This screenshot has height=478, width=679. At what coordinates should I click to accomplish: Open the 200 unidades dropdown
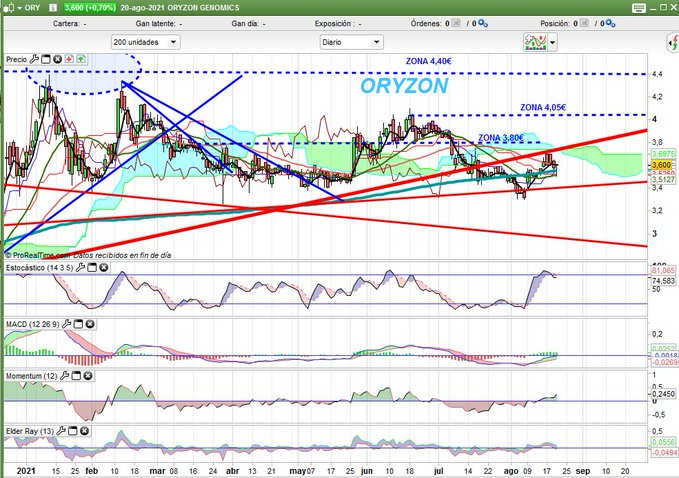(x=146, y=42)
